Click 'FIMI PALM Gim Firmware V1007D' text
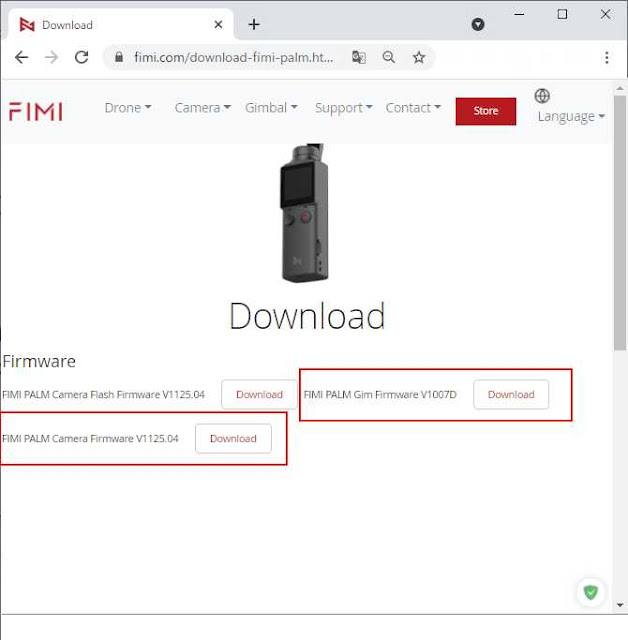Screen dimensions: 628x640 click(380, 395)
